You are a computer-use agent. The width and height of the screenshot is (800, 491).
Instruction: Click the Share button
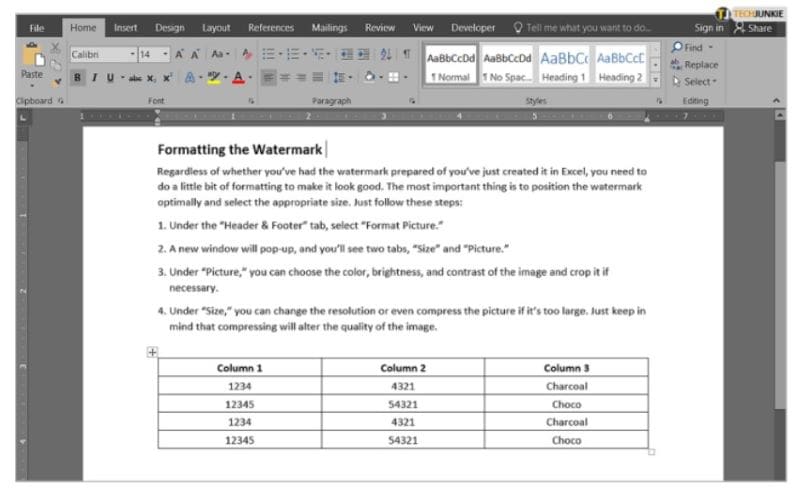754,28
